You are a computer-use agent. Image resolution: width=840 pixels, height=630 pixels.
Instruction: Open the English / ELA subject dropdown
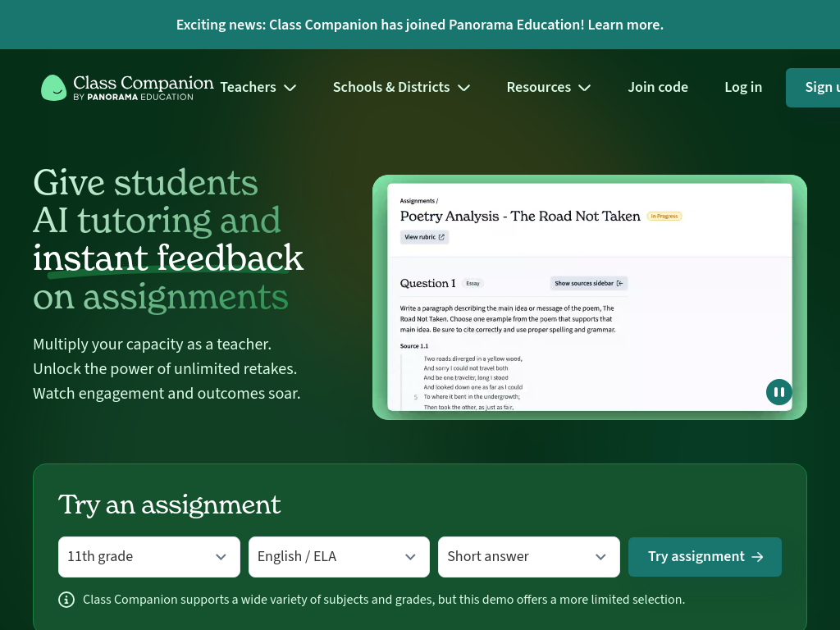click(339, 557)
